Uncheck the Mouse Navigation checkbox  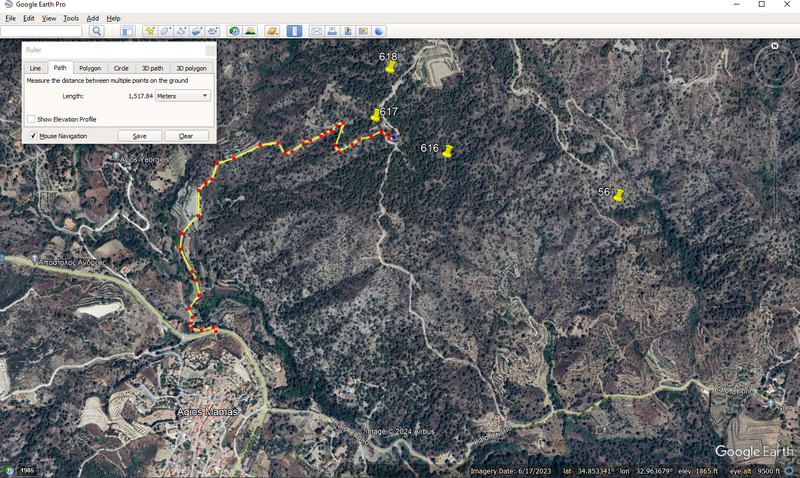pyautogui.click(x=31, y=135)
